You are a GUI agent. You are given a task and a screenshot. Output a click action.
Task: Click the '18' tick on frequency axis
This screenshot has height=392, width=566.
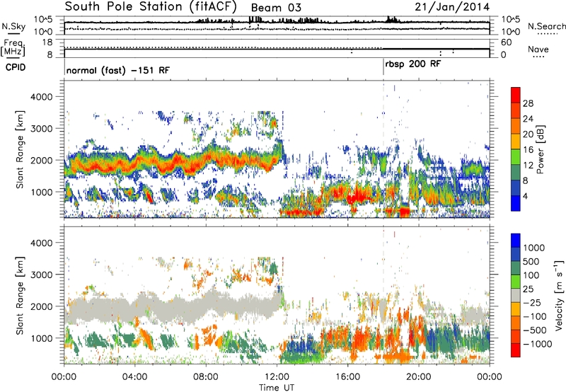click(x=47, y=42)
